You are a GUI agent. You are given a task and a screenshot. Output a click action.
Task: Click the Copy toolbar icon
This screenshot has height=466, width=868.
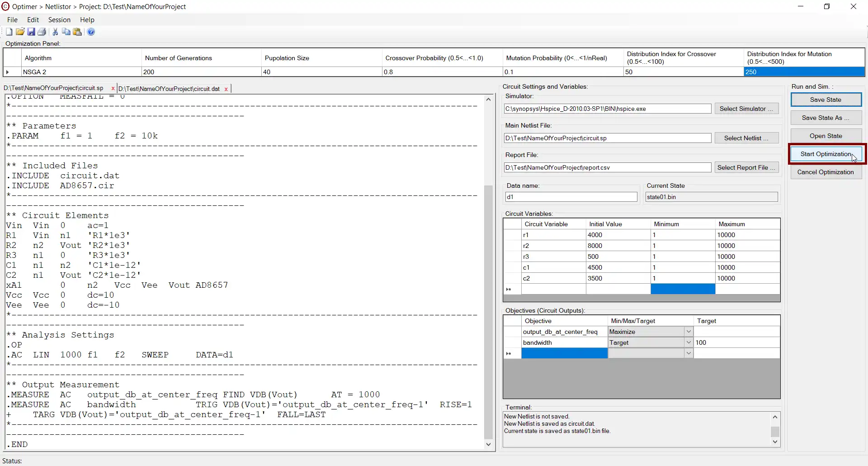pos(66,32)
